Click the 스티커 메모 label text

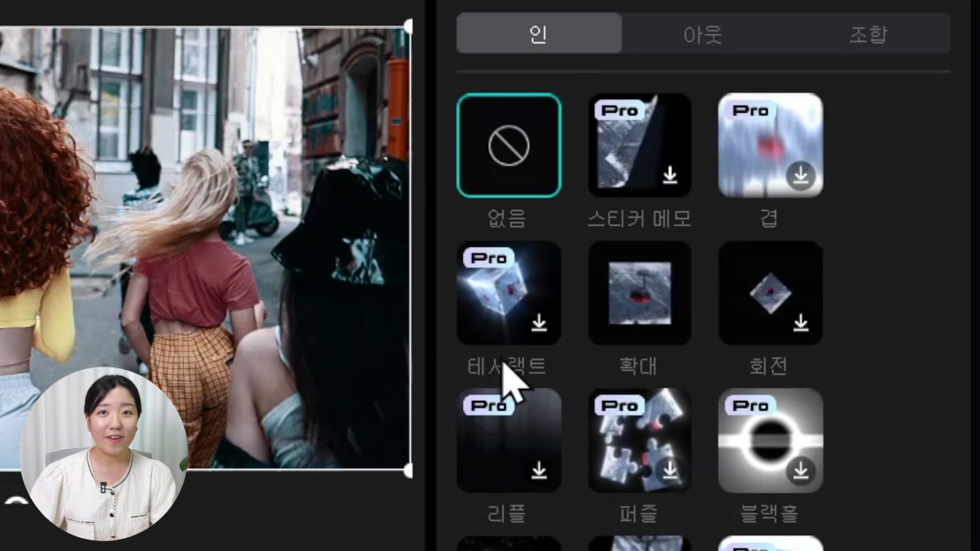[639, 218]
